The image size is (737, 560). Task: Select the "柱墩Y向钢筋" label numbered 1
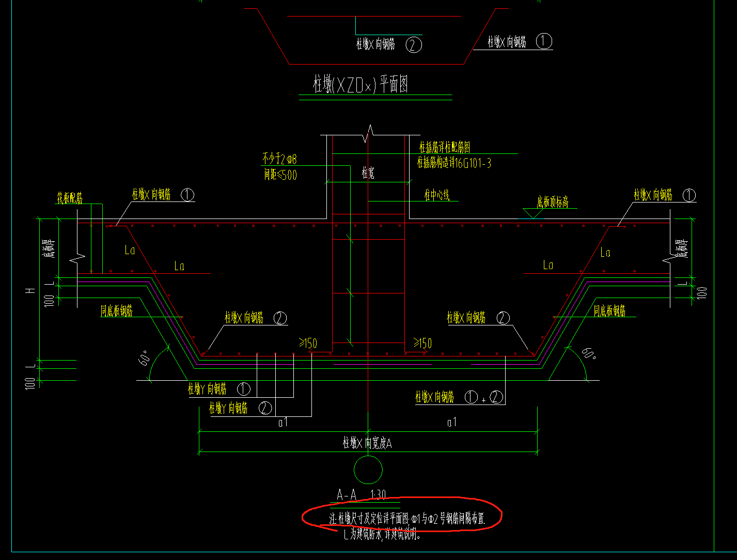(x=219, y=389)
